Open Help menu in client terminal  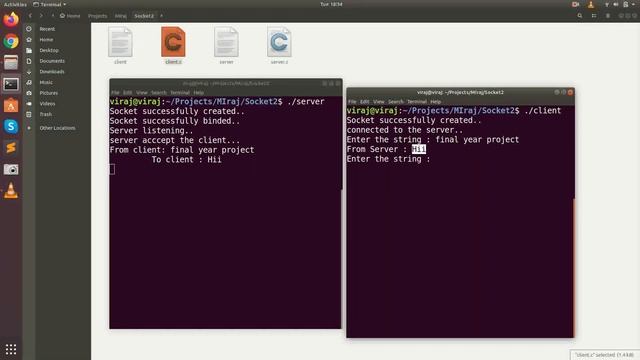(x=436, y=102)
